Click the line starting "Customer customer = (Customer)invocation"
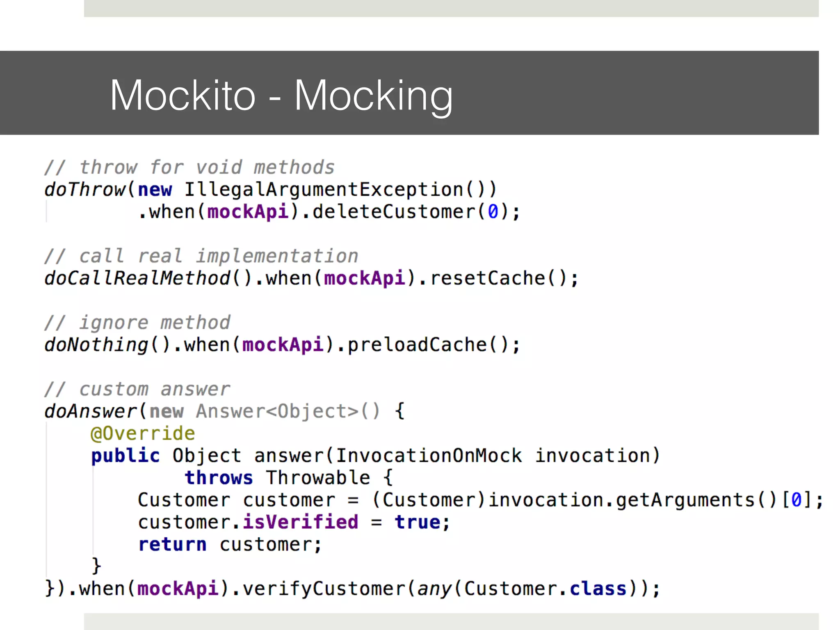The height and width of the screenshot is (630, 840). tap(481, 500)
